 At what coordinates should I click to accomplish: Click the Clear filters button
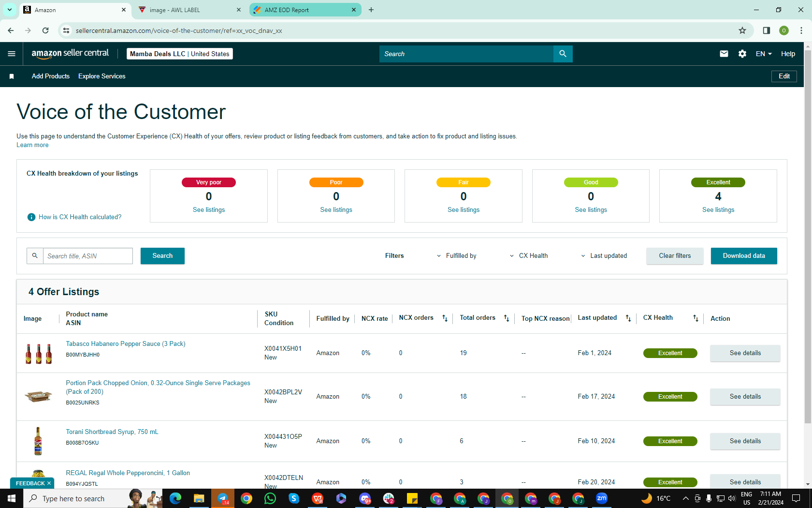(x=675, y=256)
